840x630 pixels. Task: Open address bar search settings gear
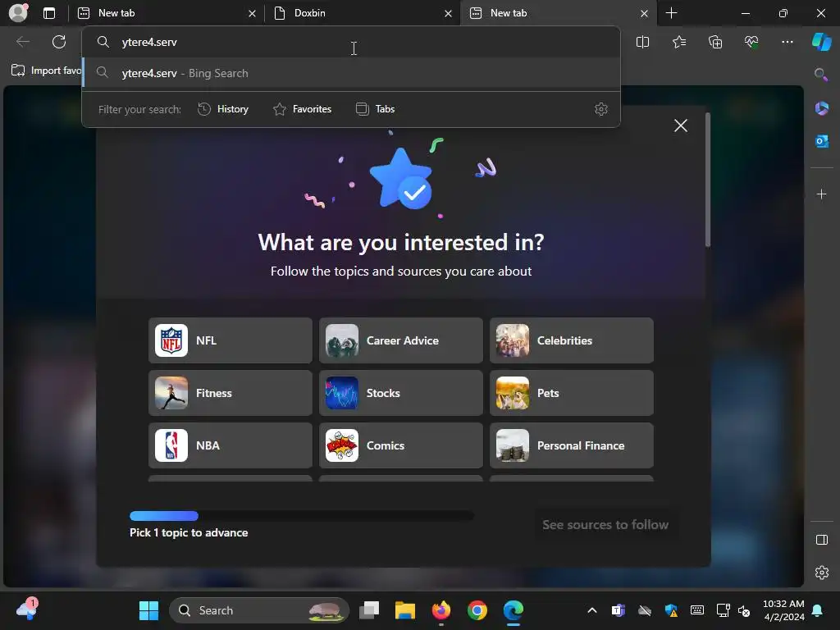point(601,109)
